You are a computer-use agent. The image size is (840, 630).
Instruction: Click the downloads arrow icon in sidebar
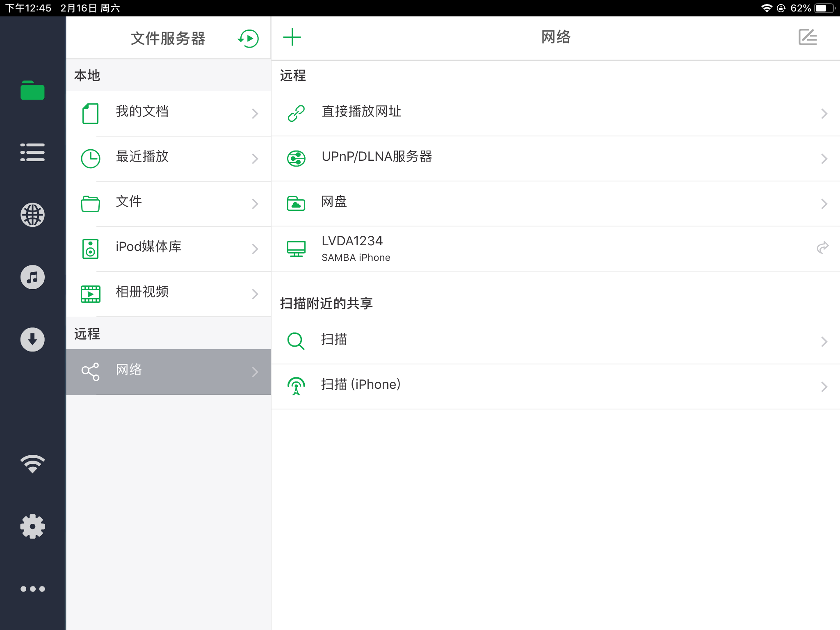[32, 339]
